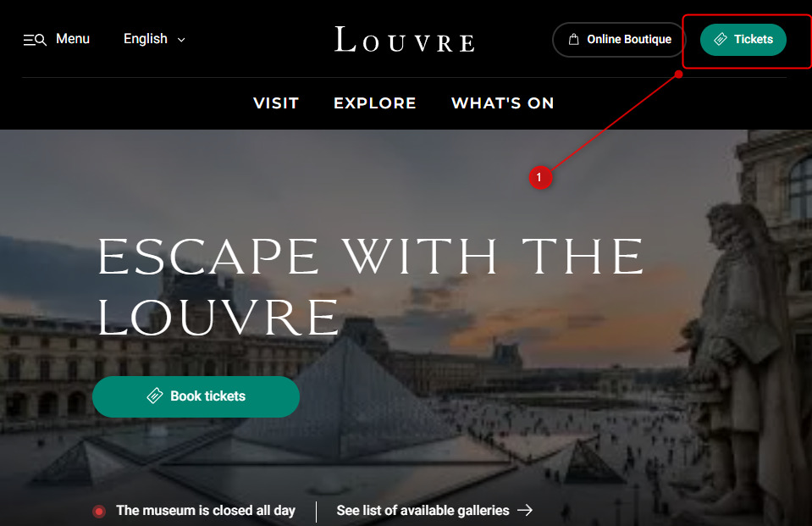Click the ticket icon inside Book tickets
Viewport: 812px width, 526px height.
[x=155, y=396]
